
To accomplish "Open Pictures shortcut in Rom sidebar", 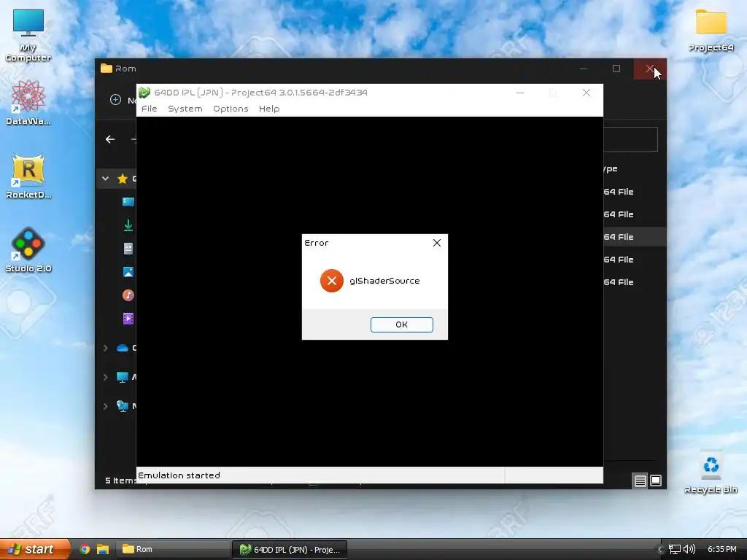I will 128,272.
